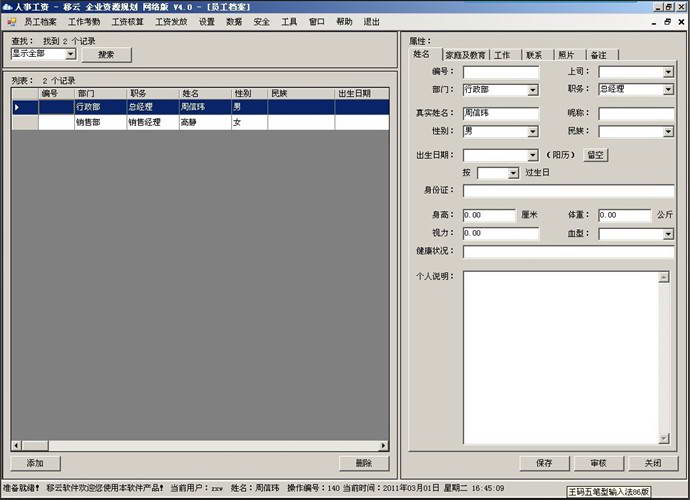This screenshot has width=690, height=500.
Task: Click the 体重 input field
Action: click(x=624, y=215)
